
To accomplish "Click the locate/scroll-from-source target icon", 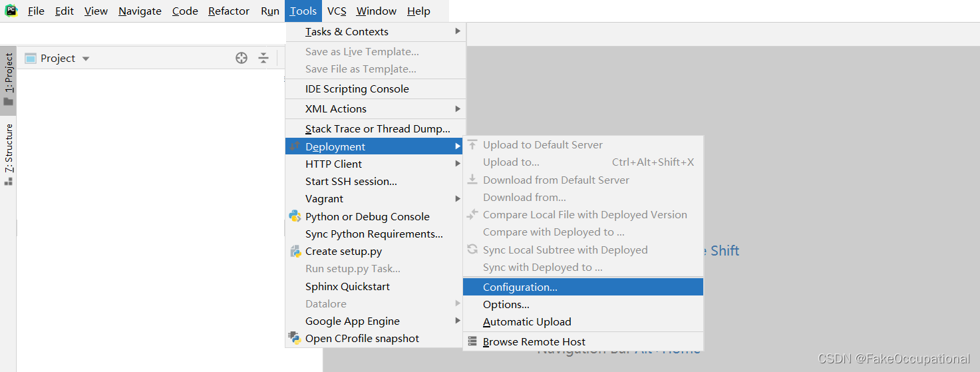I will [242, 58].
